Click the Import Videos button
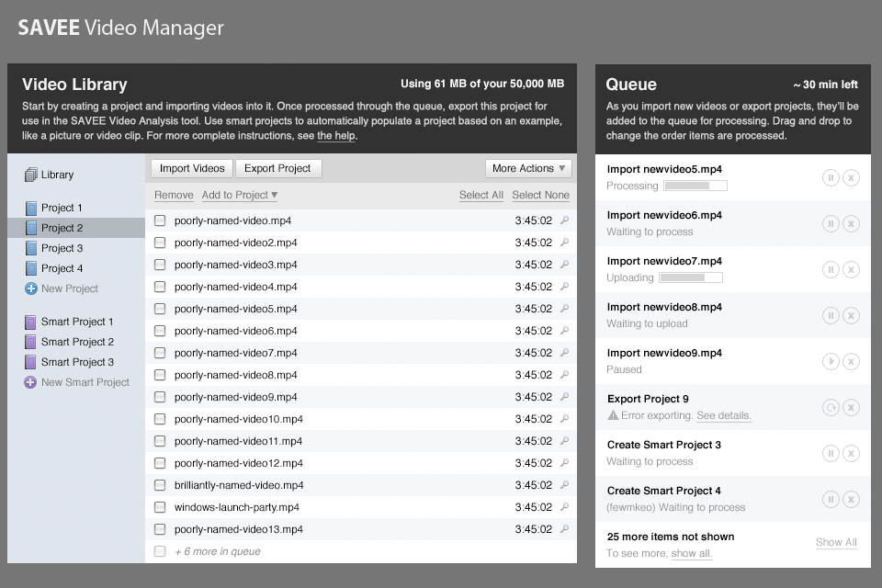Image resolution: width=882 pixels, height=588 pixels. pyautogui.click(x=192, y=168)
